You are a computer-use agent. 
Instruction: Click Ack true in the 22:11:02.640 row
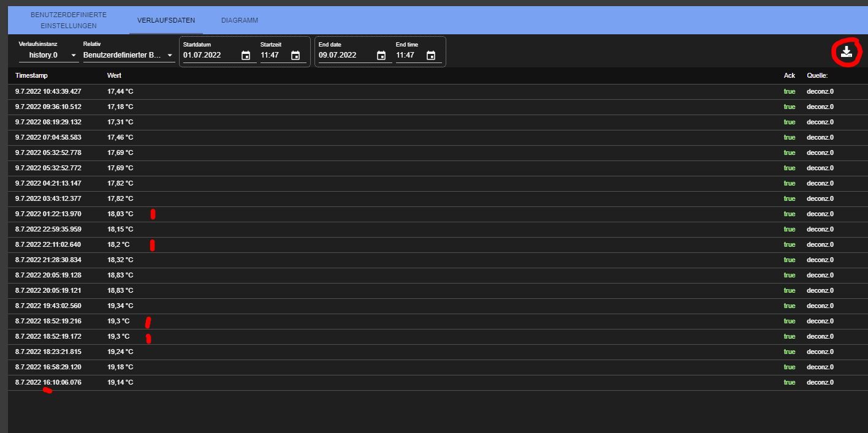click(790, 244)
